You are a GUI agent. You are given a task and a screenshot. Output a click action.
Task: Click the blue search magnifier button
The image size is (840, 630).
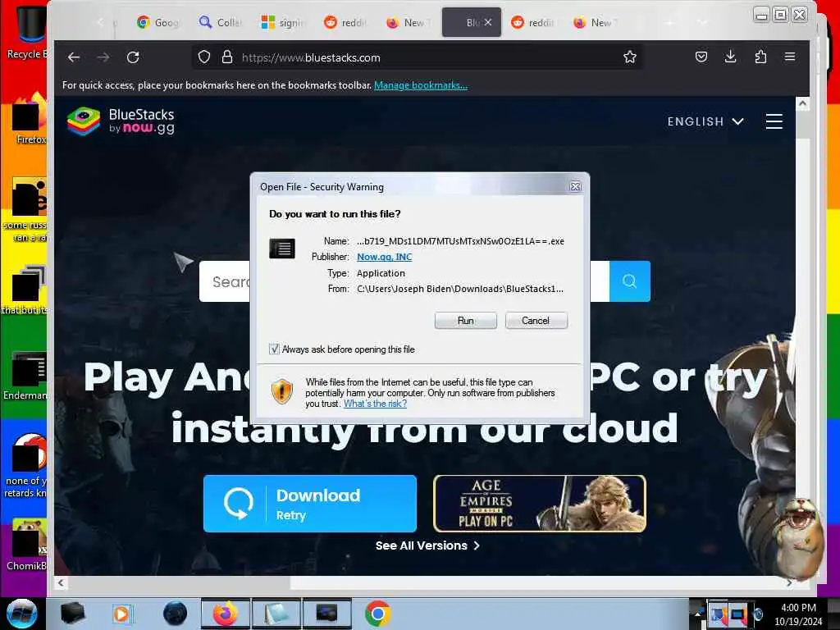[629, 281]
